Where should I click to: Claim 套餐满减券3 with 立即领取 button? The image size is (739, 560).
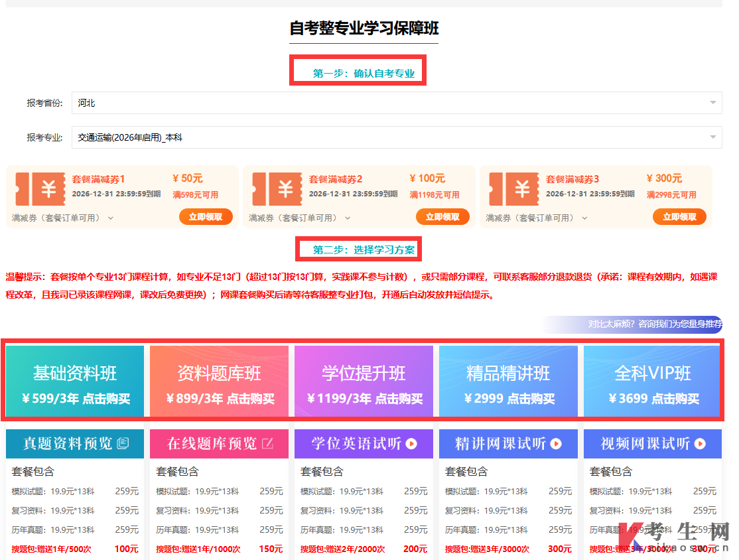pyautogui.click(x=679, y=217)
